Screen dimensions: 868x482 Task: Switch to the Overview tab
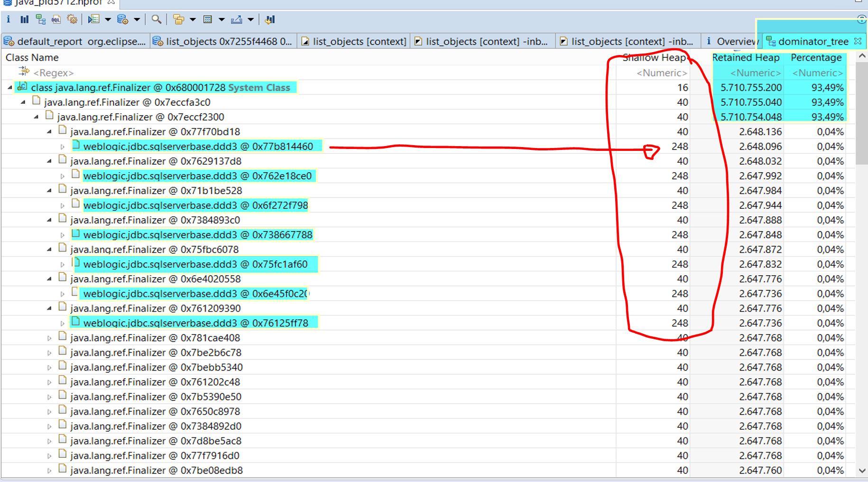731,41
